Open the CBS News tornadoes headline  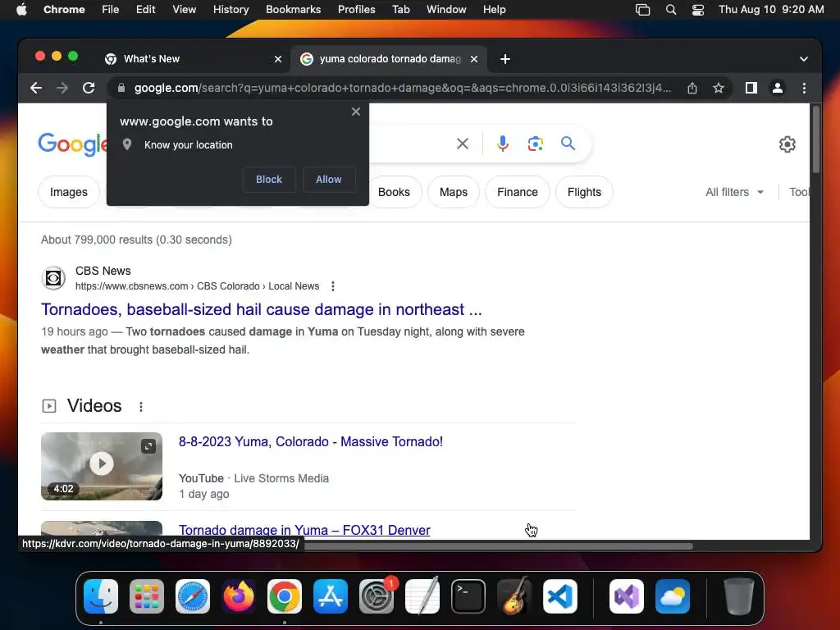[x=262, y=309]
